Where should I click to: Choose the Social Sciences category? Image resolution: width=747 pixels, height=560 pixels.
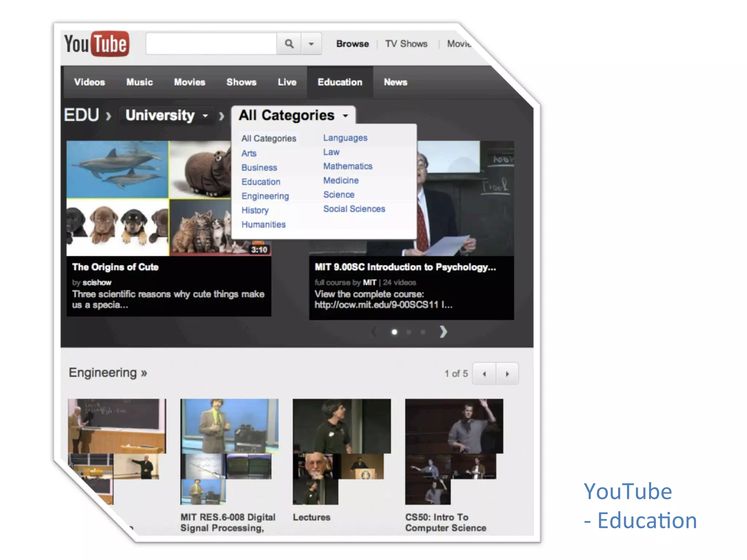coord(354,209)
